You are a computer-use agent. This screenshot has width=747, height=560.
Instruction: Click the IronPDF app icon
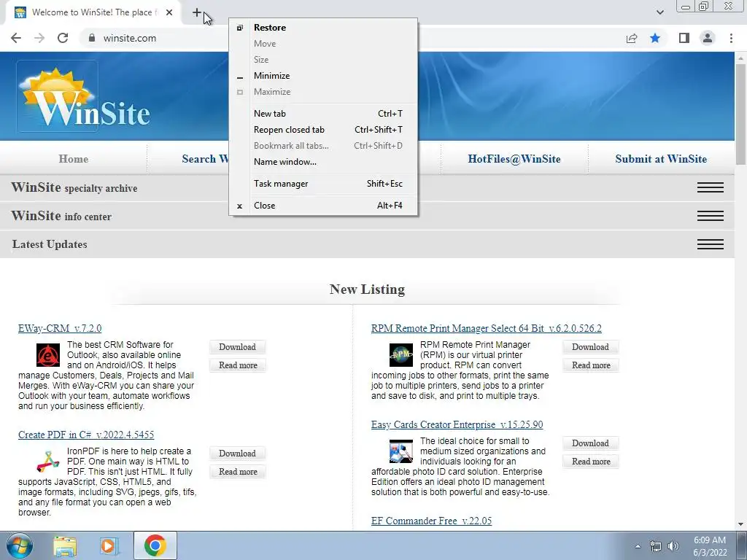48,462
